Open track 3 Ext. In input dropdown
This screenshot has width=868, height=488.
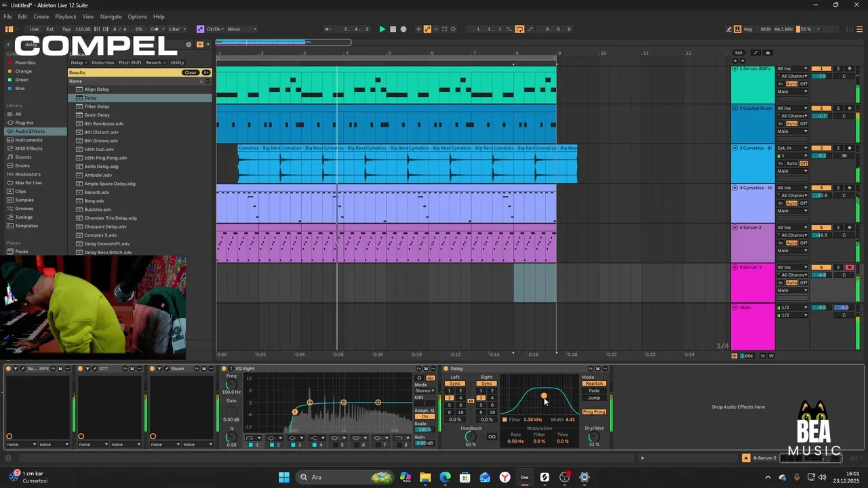point(792,148)
